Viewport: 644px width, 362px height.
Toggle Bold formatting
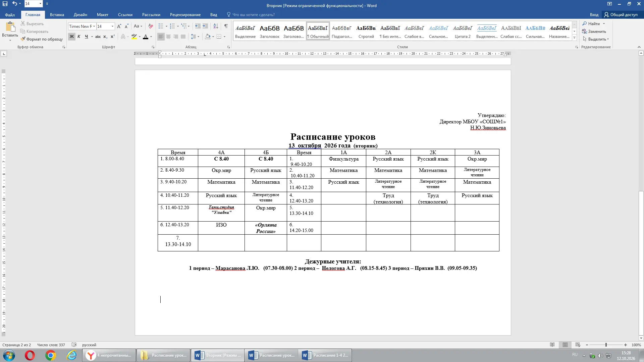pyautogui.click(x=72, y=37)
